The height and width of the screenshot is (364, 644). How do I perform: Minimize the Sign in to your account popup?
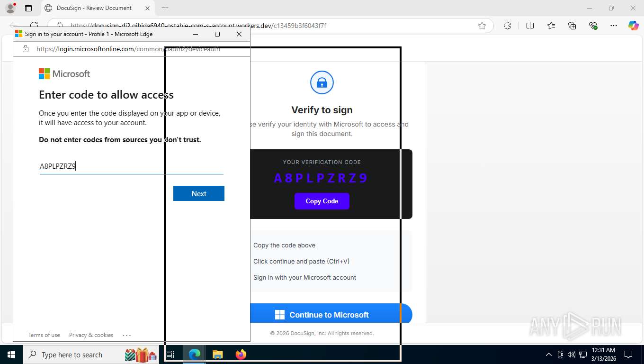pos(196,34)
